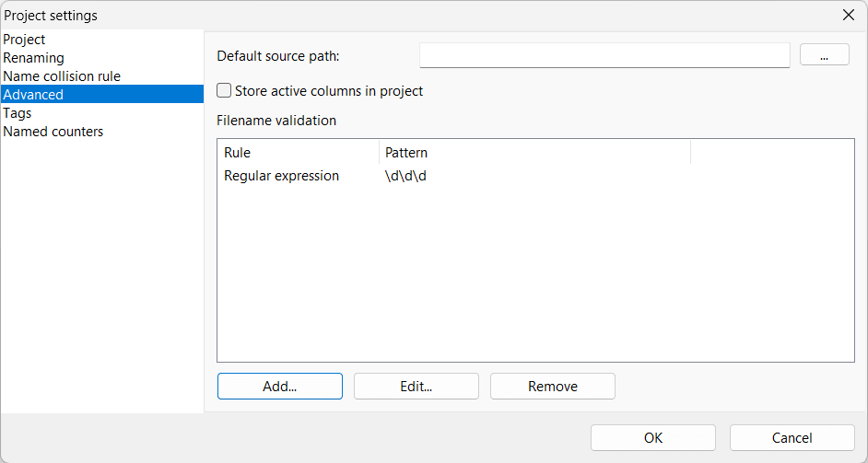Close the Project settings window

pos(848,15)
